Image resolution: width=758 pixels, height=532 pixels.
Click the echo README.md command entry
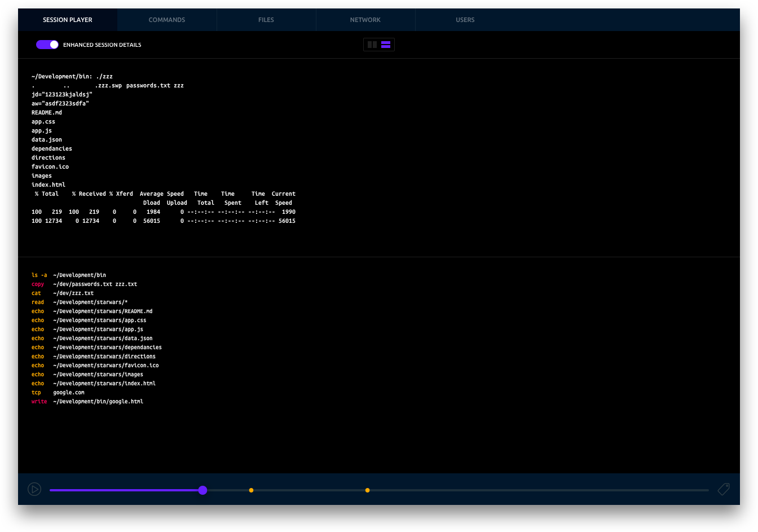click(92, 311)
